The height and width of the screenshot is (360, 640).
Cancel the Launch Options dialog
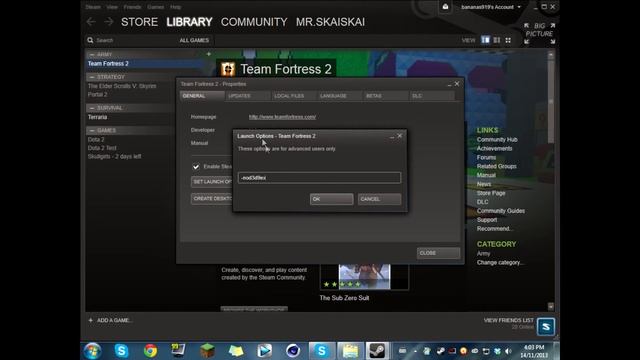point(379,199)
